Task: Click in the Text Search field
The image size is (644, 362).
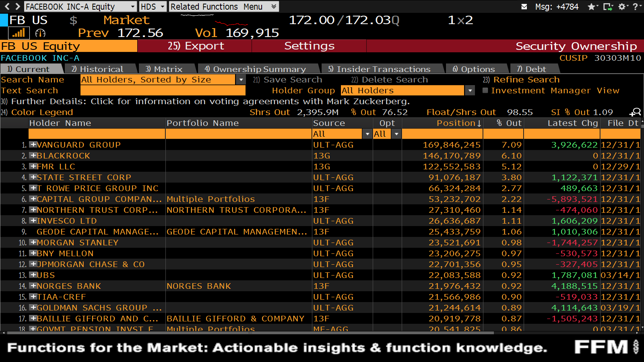Action: click(163, 90)
